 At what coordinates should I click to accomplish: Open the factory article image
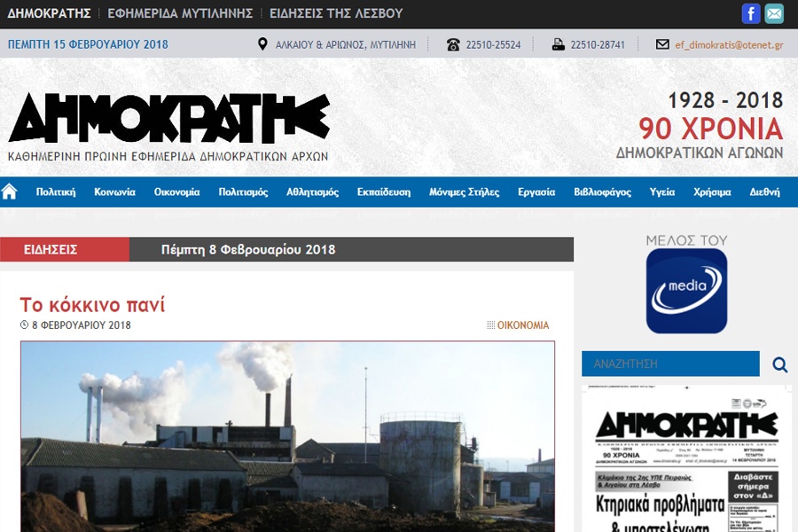(x=287, y=436)
